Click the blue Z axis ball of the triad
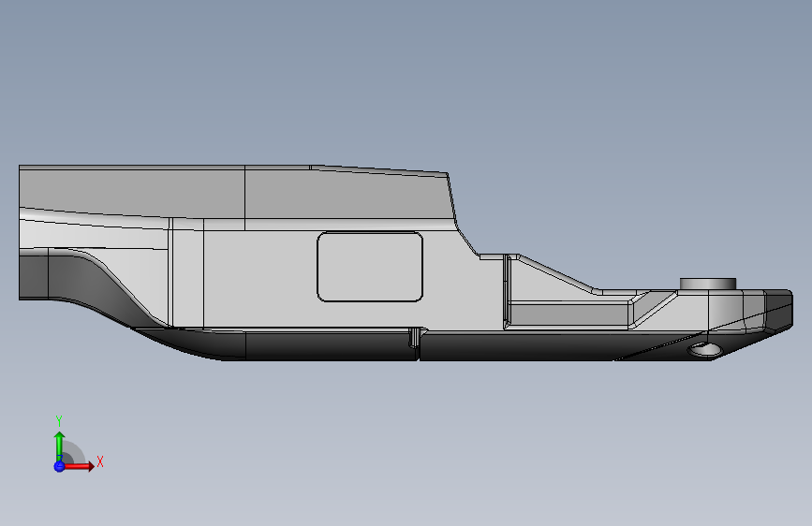 [59, 466]
